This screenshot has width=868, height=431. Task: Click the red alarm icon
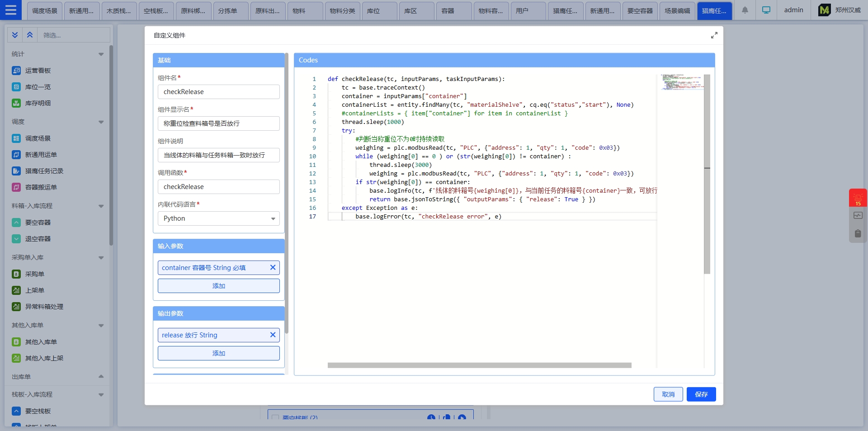pyautogui.click(x=858, y=198)
